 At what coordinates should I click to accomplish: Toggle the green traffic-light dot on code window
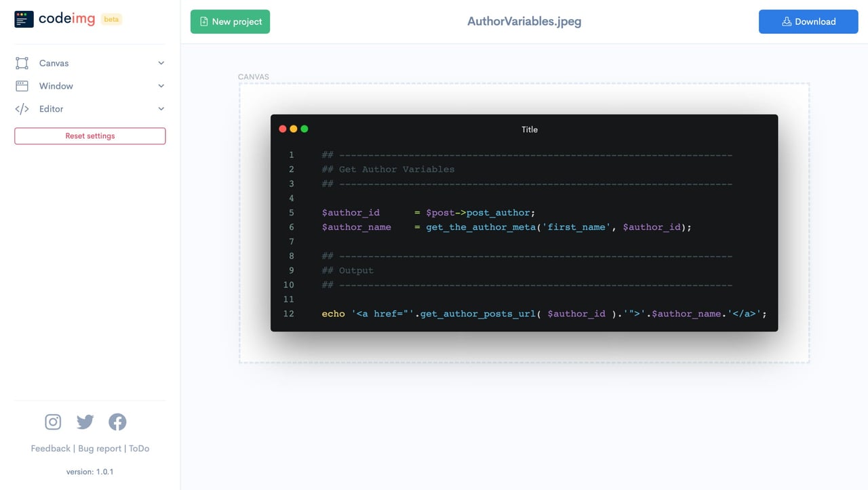304,128
